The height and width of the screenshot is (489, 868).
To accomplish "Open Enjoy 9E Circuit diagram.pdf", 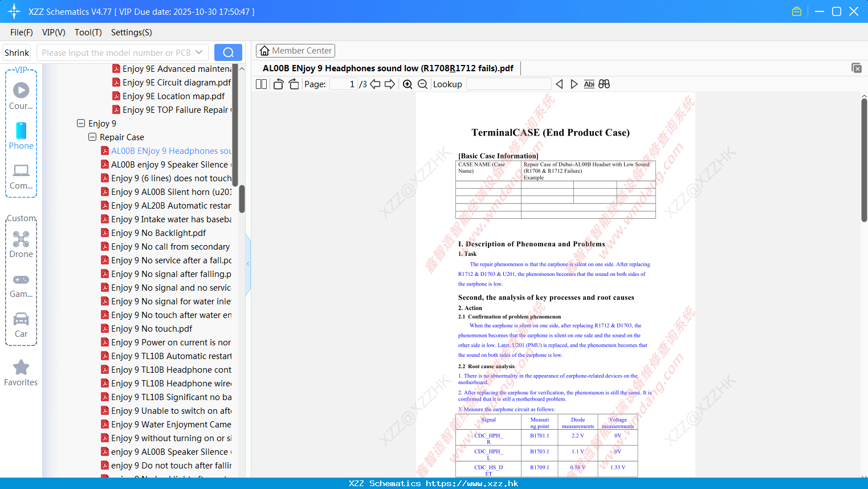I will pos(172,82).
